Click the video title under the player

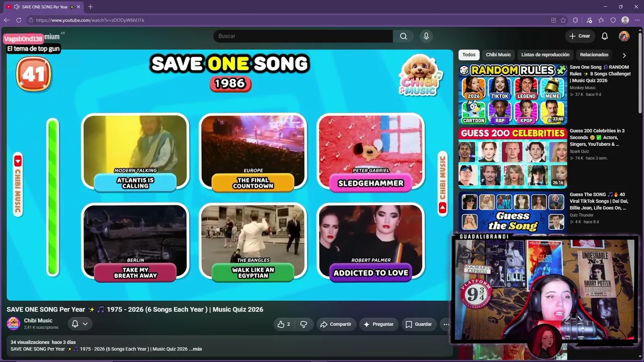(x=135, y=309)
